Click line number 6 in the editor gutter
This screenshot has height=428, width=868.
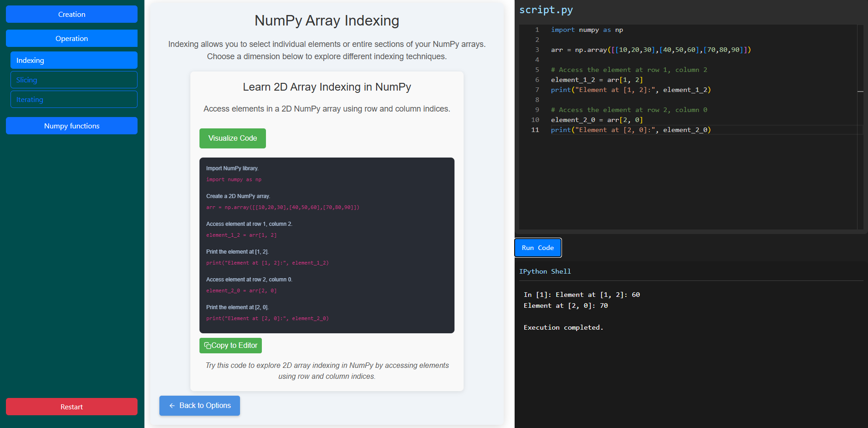point(537,80)
